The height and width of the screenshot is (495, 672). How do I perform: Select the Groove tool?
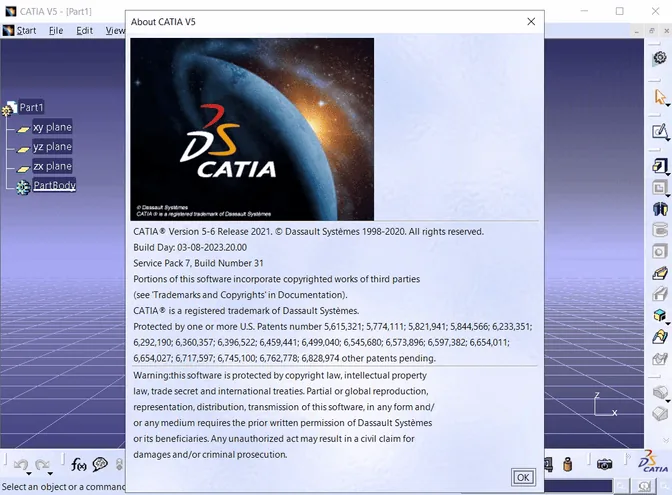[x=660, y=230]
